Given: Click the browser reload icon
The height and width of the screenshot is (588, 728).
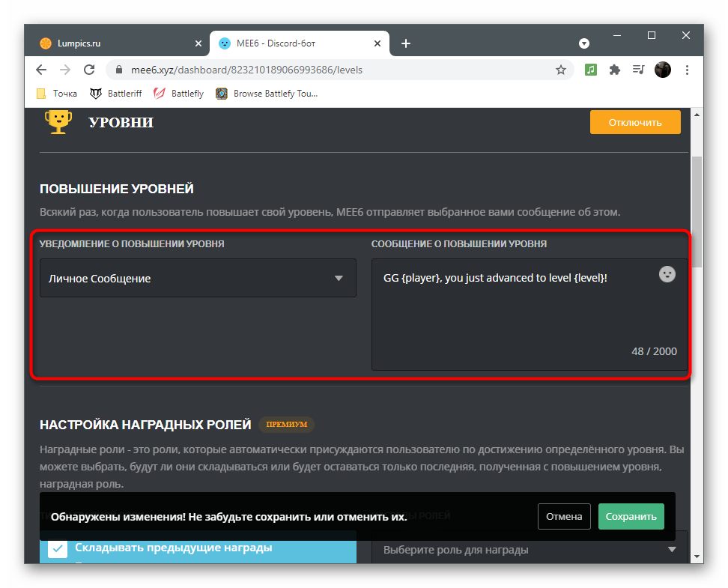Looking at the screenshot, I should coord(89,70).
